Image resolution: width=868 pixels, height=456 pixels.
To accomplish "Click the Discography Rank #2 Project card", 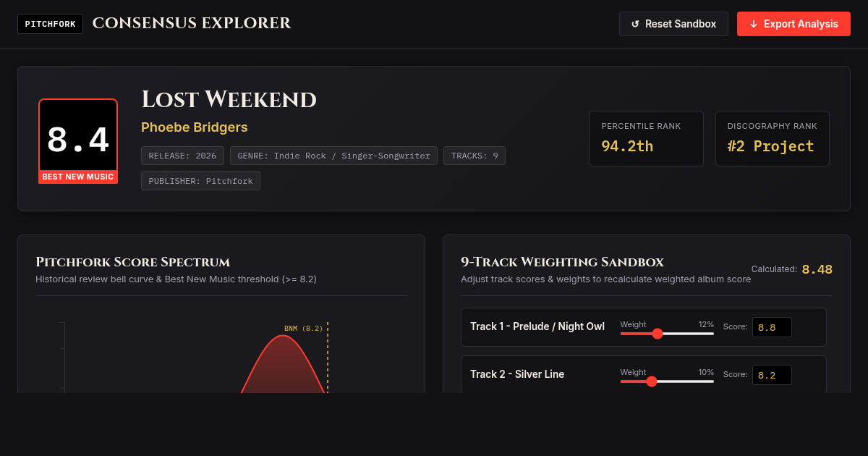I will pyautogui.click(x=773, y=138).
